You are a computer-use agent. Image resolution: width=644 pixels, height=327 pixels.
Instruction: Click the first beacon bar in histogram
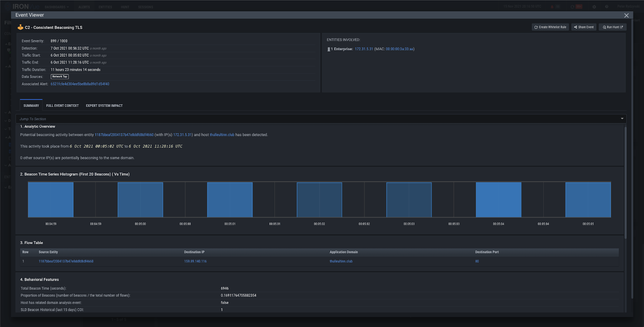coord(51,199)
